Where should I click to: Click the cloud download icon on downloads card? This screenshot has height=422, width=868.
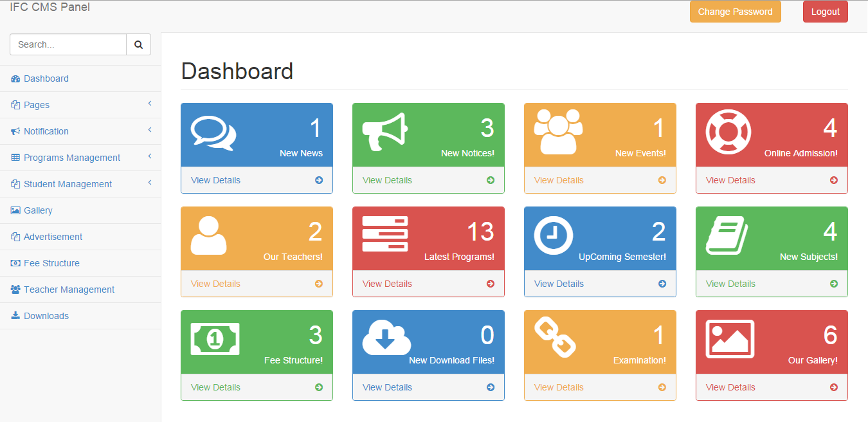click(386, 338)
